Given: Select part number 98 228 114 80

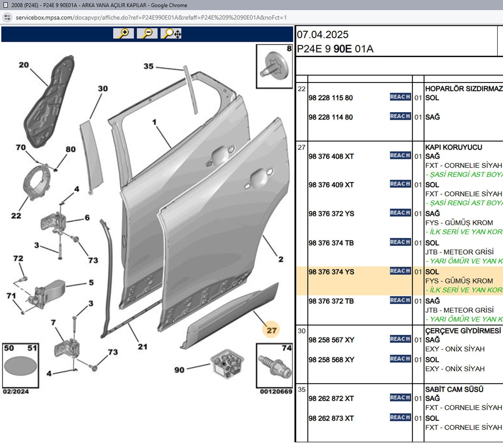Looking at the screenshot, I should [330, 117].
